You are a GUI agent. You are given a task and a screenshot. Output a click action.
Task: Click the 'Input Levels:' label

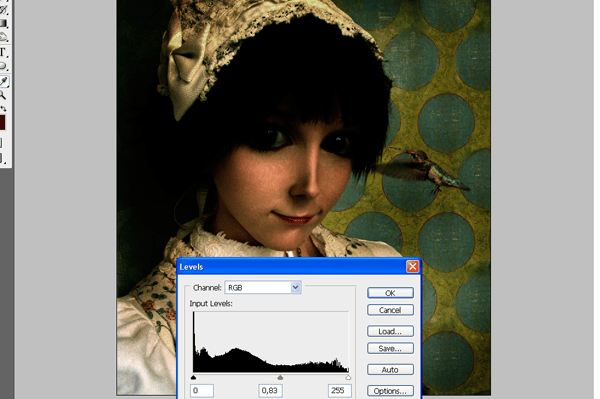pyautogui.click(x=211, y=304)
